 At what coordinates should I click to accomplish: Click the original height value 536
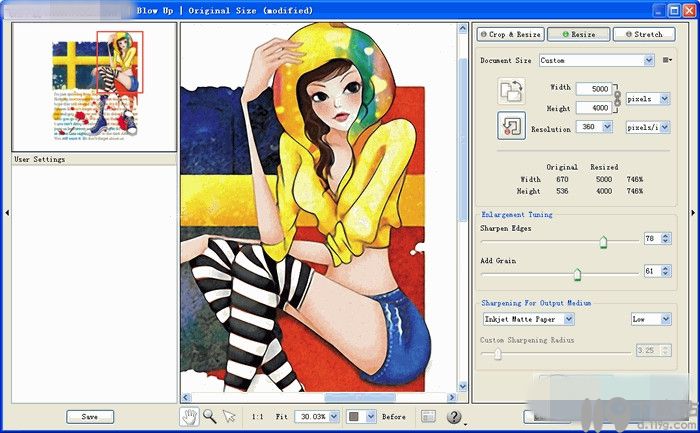point(562,191)
